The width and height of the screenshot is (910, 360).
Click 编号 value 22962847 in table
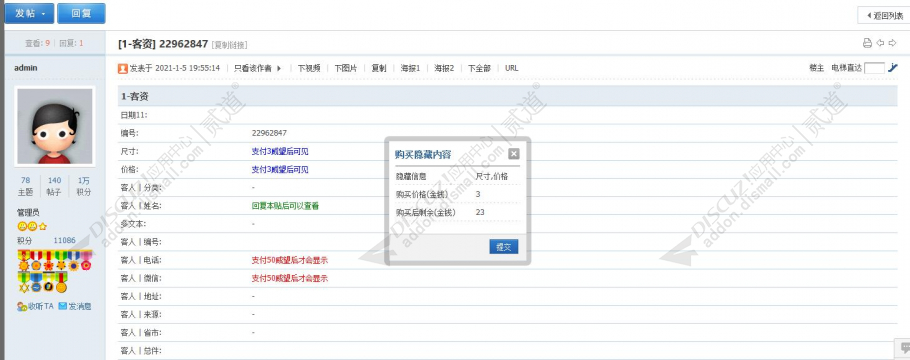[269, 133]
